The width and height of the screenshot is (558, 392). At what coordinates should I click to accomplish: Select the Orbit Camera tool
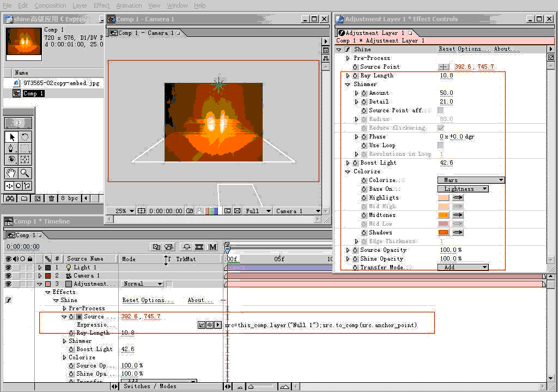tap(12, 159)
